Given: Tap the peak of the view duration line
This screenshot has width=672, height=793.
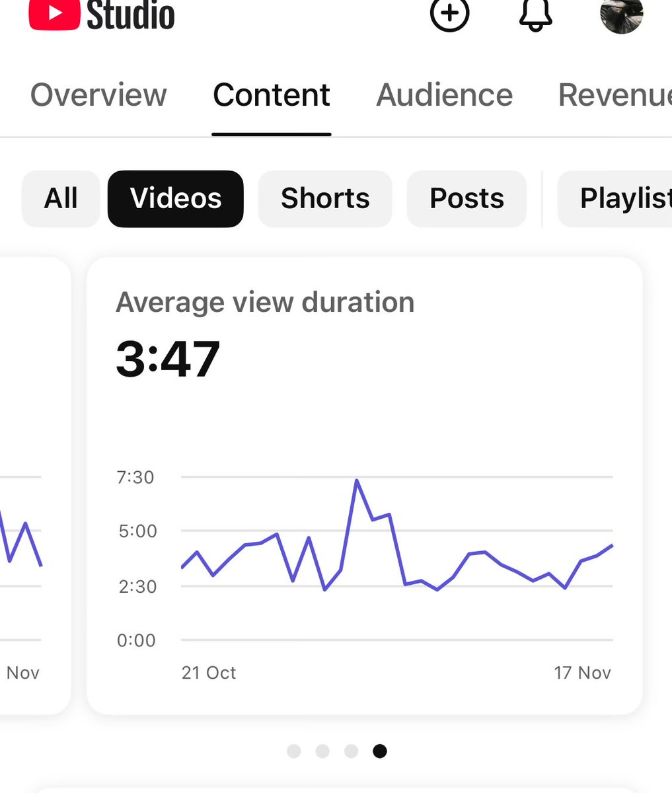Looking at the screenshot, I should (357, 480).
